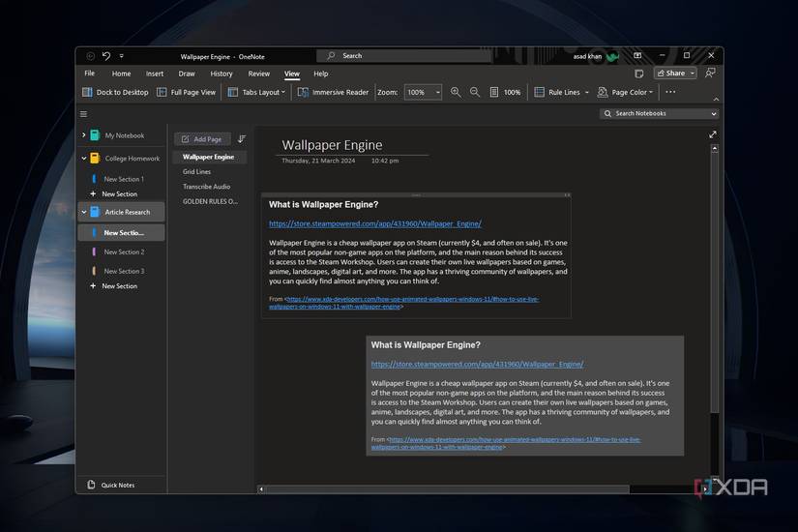This screenshot has height=532, width=798.
Task: Switch to Full Page View
Action: (187, 92)
